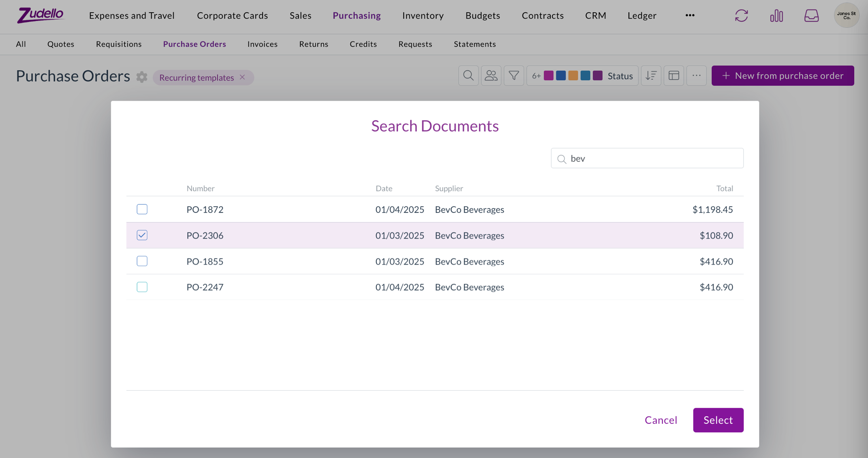Open the Budgets module
The image size is (868, 458).
point(483,16)
